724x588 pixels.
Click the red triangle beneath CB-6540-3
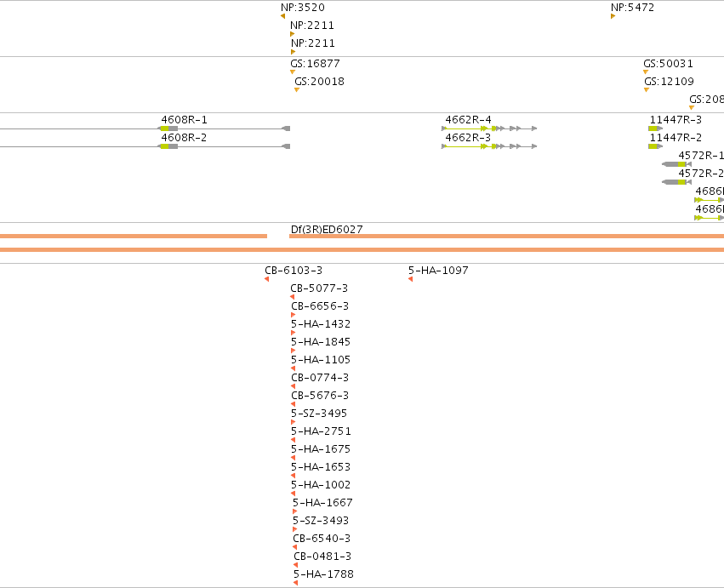point(294,547)
